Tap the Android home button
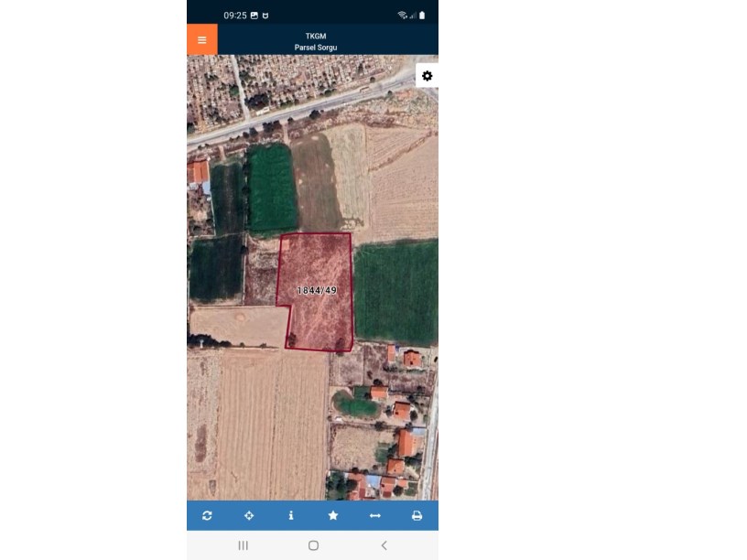 pyautogui.click(x=313, y=545)
